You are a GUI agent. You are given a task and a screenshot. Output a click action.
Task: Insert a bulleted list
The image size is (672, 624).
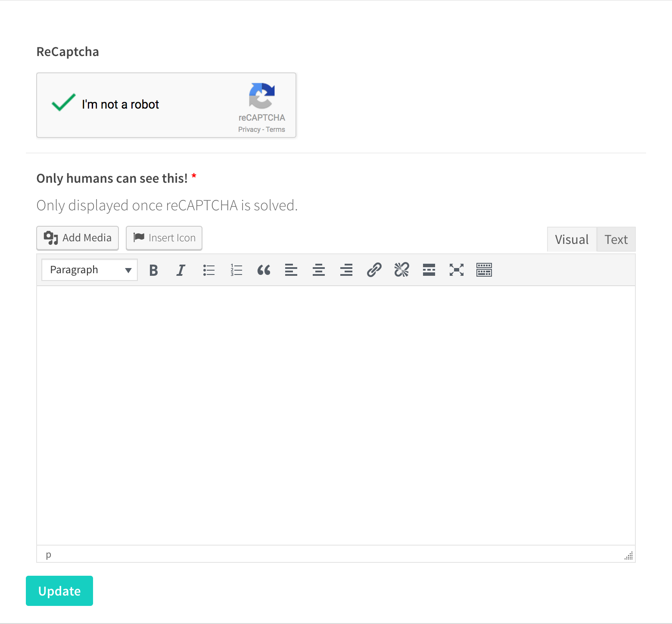pos(209,270)
